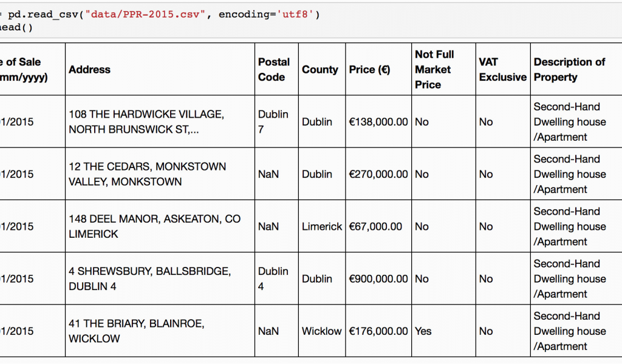Click the Limerick county cell
622x364 pixels.
pyautogui.click(x=322, y=226)
